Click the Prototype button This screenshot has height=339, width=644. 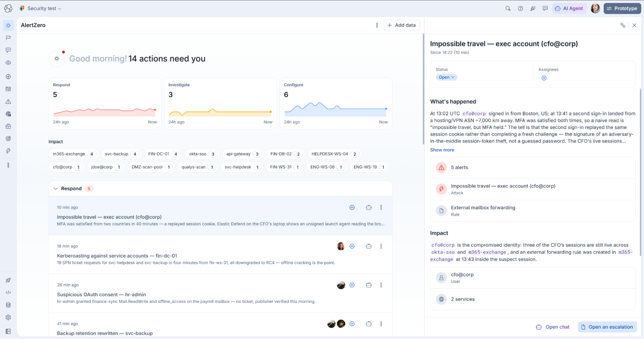point(622,8)
